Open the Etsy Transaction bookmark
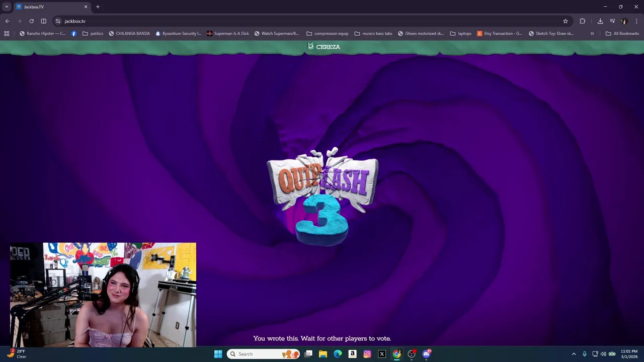The height and width of the screenshot is (362, 644). [500, 34]
